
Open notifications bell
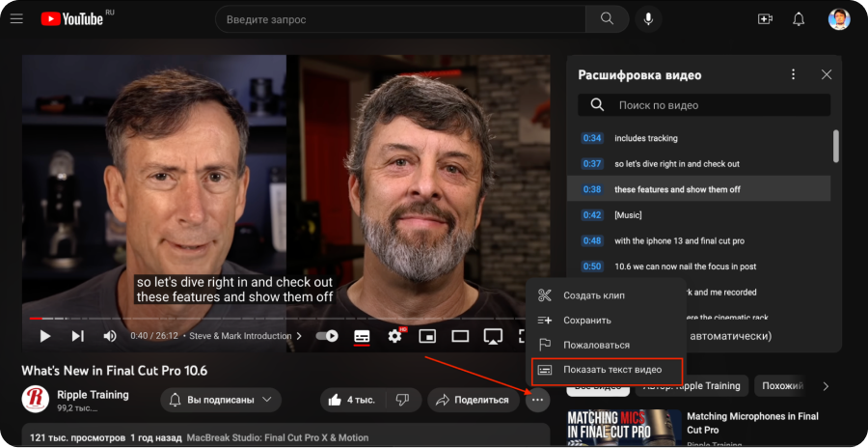pyautogui.click(x=799, y=19)
